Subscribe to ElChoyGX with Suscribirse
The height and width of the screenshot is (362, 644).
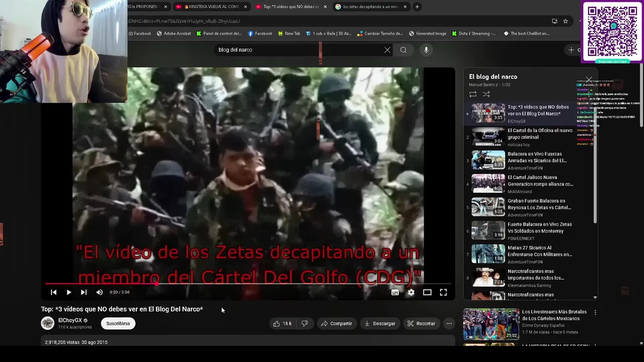[x=118, y=323]
